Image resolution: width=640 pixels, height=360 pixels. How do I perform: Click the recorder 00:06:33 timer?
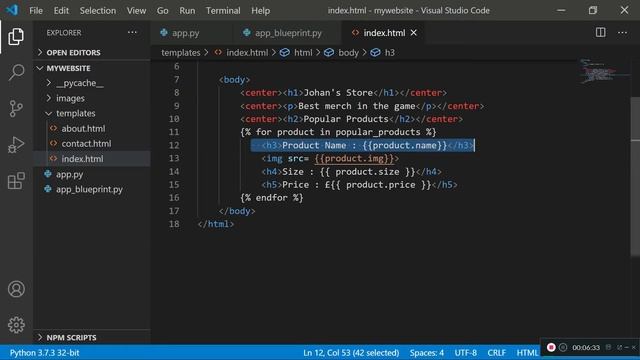click(586, 348)
